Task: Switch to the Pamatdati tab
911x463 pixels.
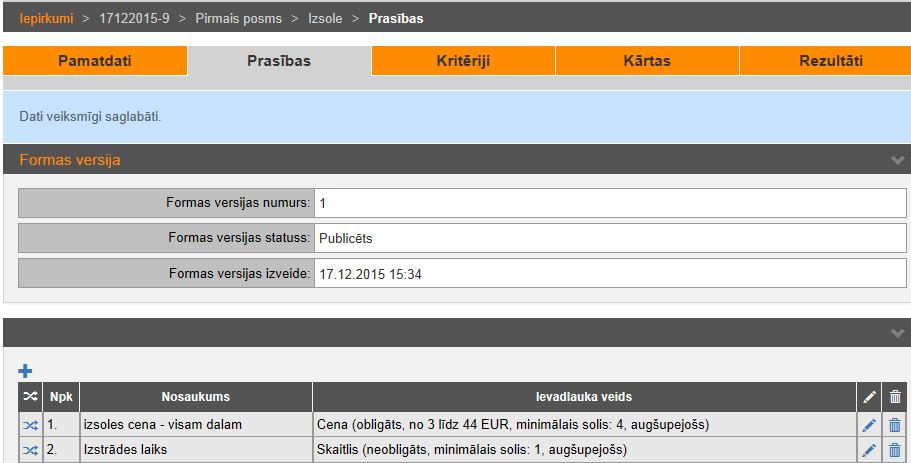Action: [x=95, y=61]
